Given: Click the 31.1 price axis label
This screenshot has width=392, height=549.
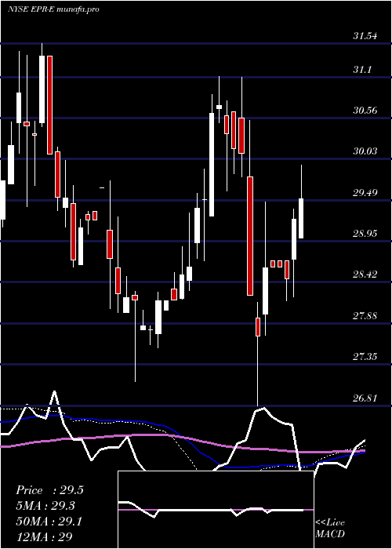Looking at the screenshot, I should (x=362, y=70).
